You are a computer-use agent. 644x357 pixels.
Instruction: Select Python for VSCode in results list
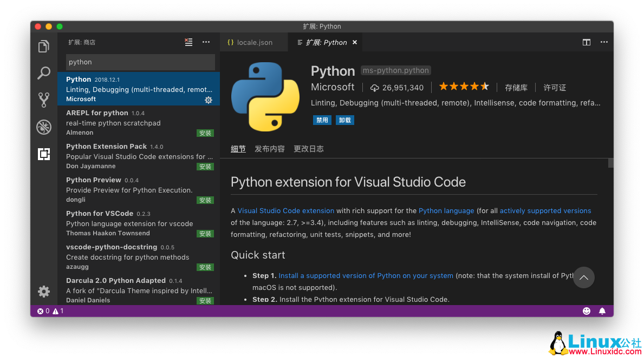139,223
